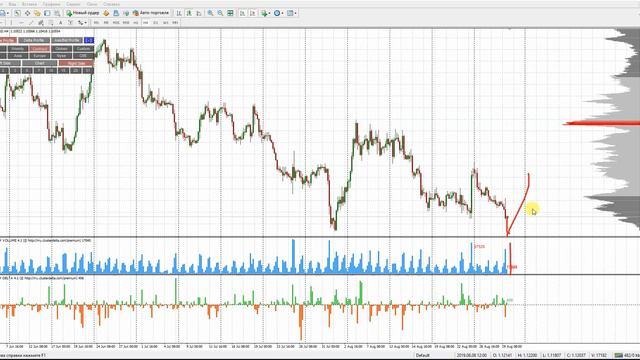Expand the New Chart dropdown arrow

coord(8,13)
